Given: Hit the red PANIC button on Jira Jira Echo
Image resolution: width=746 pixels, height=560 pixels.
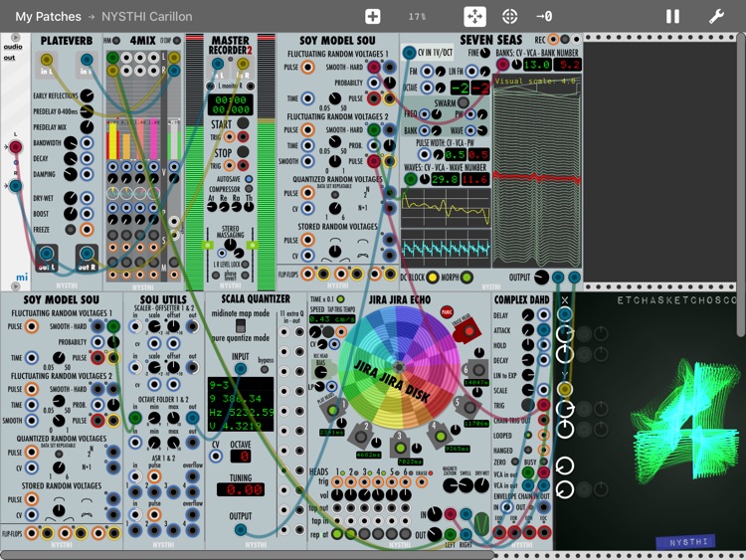Looking at the screenshot, I should [447, 312].
